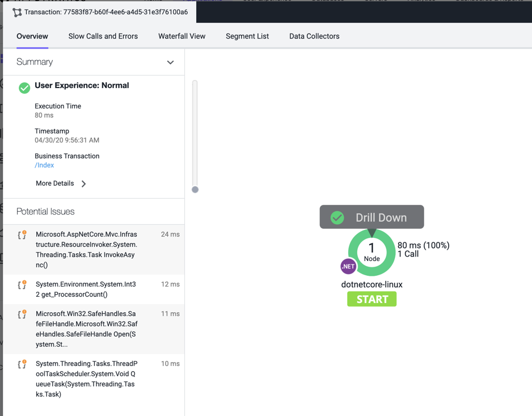The image size is (532, 416).
Task: Select the dotnetcore-linux node circle
Action: [x=371, y=253]
